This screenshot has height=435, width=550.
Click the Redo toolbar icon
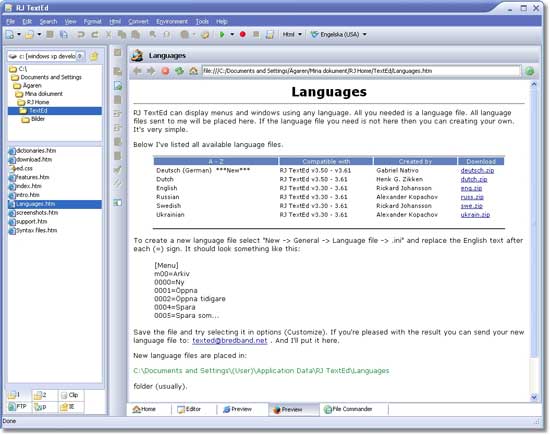click(x=95, y=35)
